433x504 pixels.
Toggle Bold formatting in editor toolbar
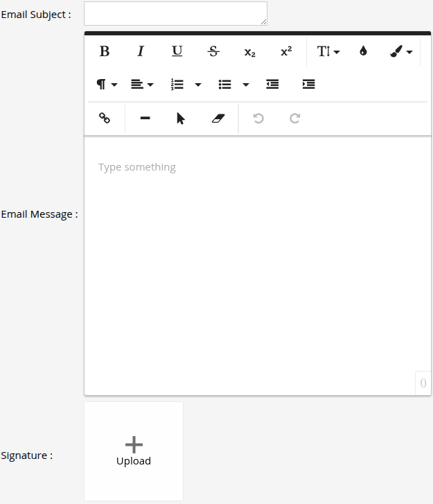tap(105, 51)
